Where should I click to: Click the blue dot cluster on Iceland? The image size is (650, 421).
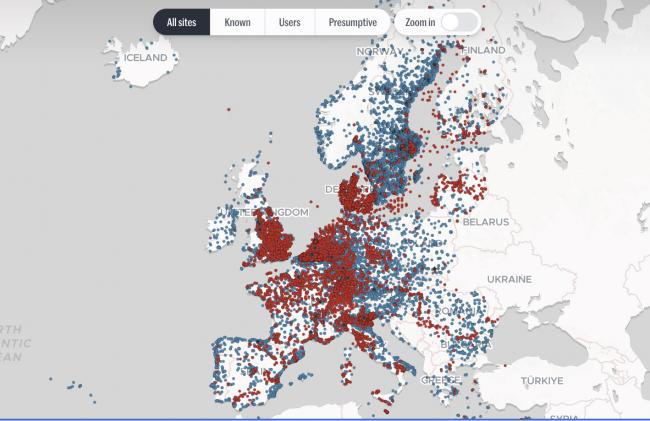click(x=130, y=70)
